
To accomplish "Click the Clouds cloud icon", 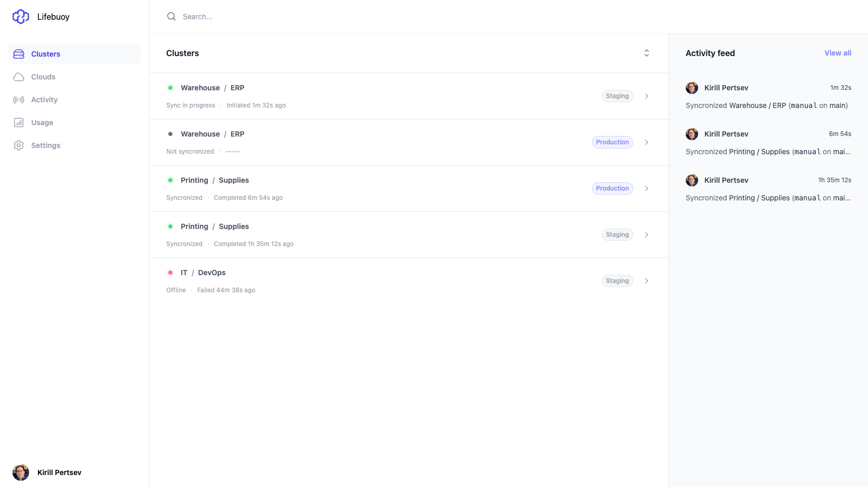I will pos(19,77).
